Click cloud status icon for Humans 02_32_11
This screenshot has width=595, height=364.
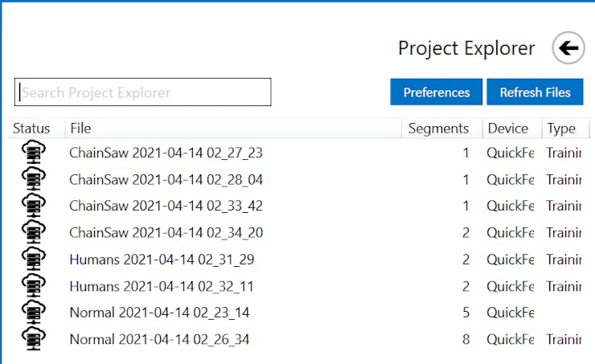32,286
